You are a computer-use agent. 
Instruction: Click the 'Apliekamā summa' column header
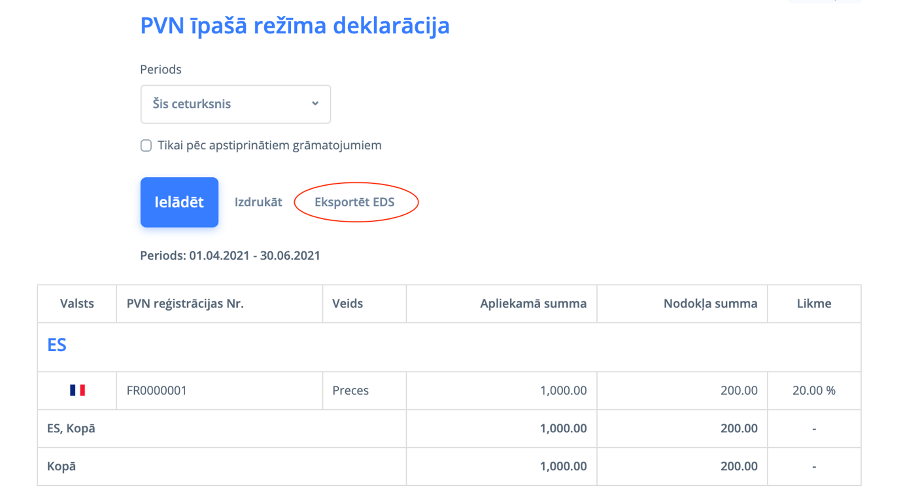533,304
